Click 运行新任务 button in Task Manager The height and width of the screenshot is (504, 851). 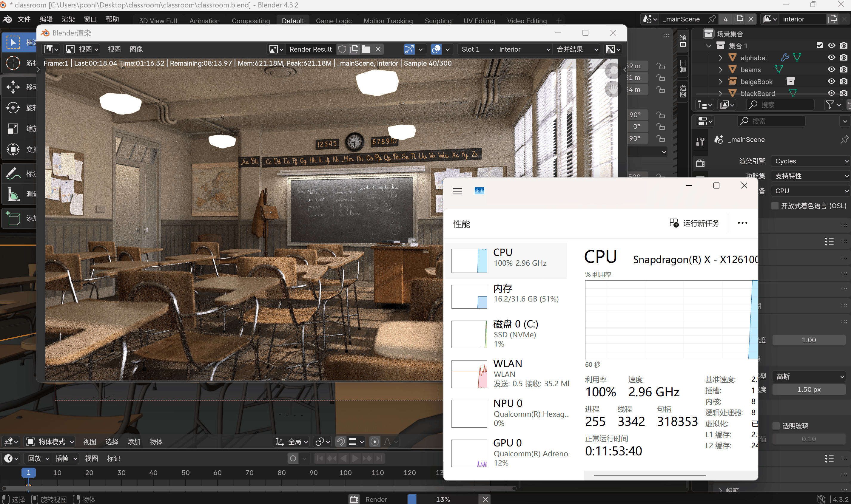point(694,223)
